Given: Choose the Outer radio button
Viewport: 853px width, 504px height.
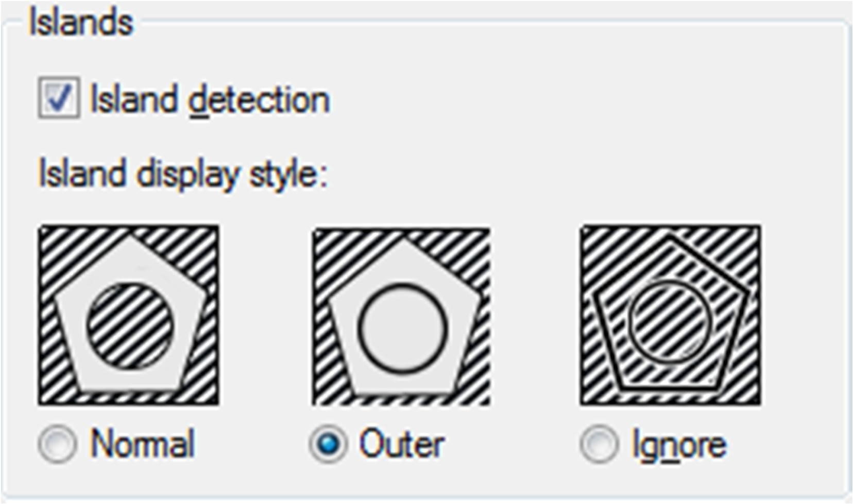Looking at the screenshot, I should point(328,444).
